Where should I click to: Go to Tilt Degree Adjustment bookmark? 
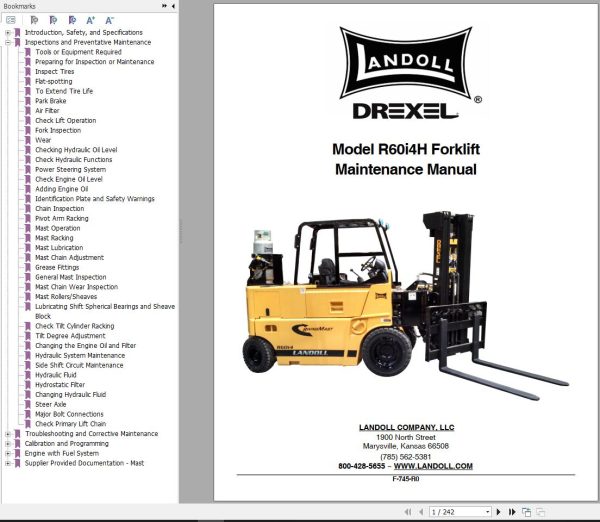tap(70, 336)
